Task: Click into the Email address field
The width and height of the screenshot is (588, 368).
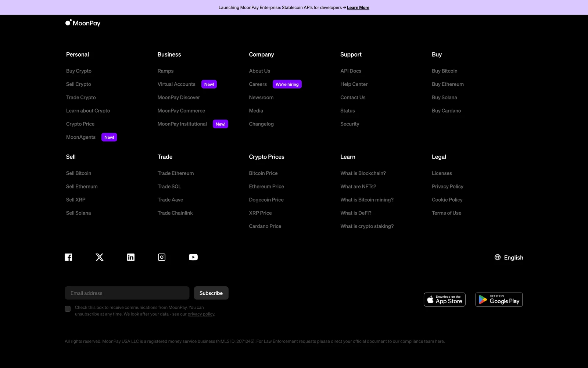Action: [127, 293]
